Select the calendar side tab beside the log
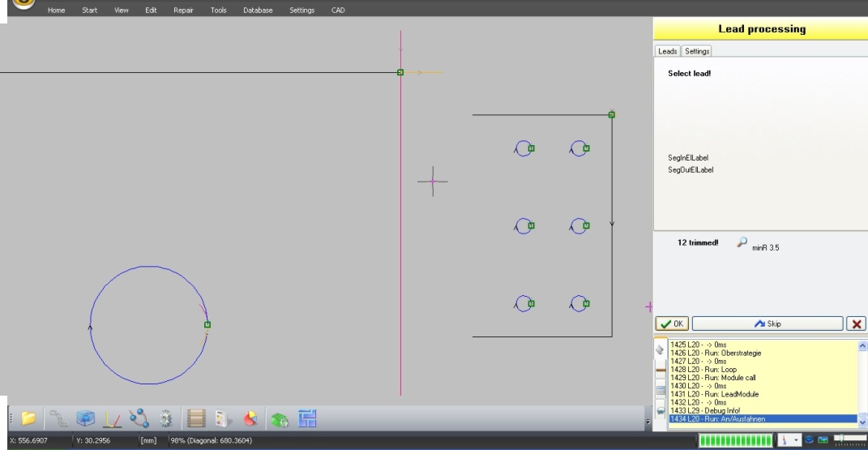This screenshot has height=450, width=868. [x=661, y=391]
